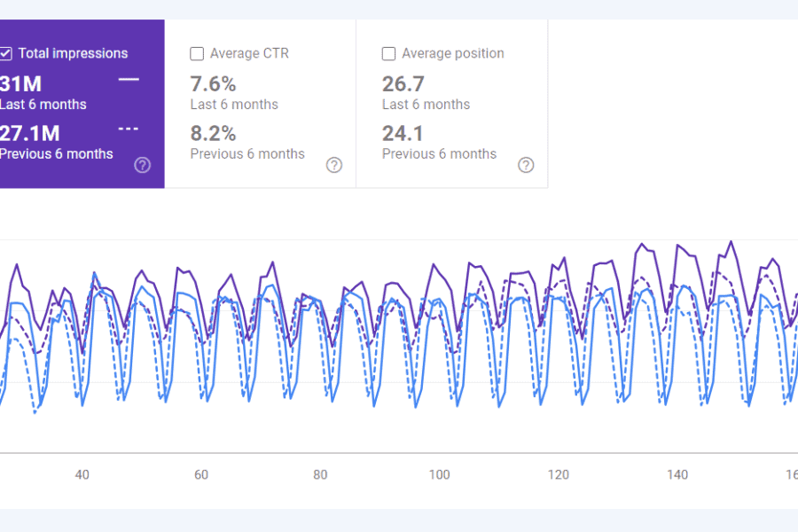Open help icon in Total impressions card
Viewport: 798px width, 532px height.
point(142,165)
